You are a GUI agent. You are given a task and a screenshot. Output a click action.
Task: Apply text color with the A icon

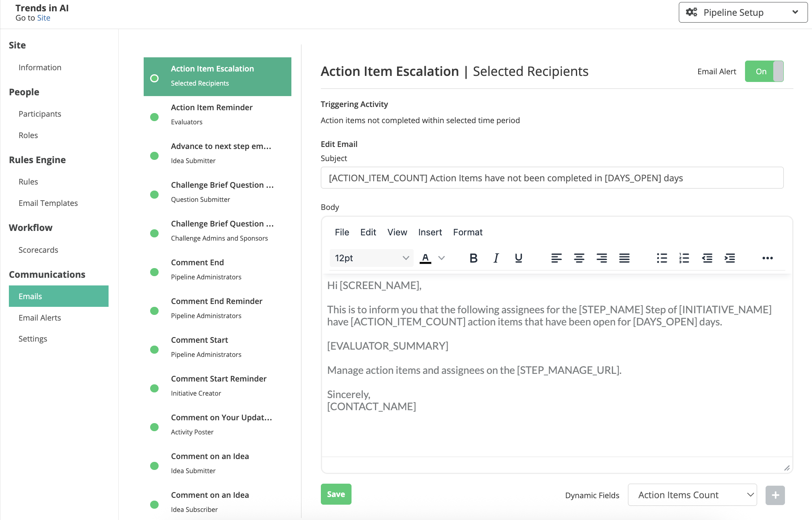425,258
